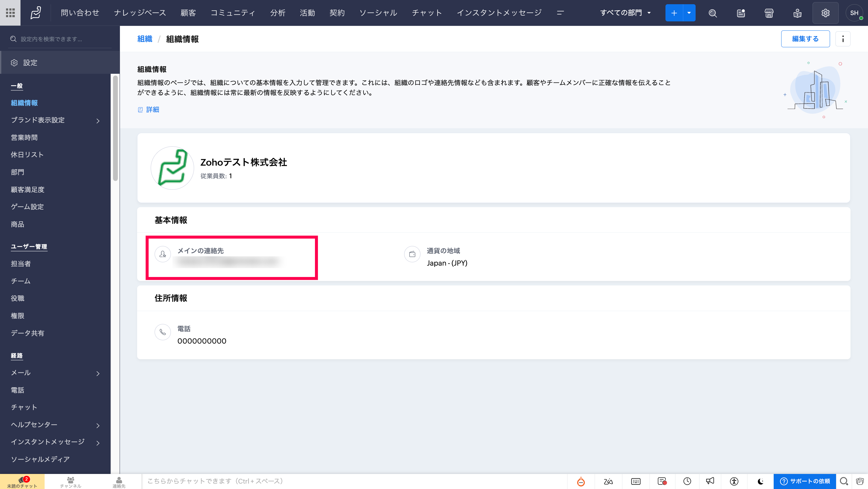Open the 契約 tab

337,13
